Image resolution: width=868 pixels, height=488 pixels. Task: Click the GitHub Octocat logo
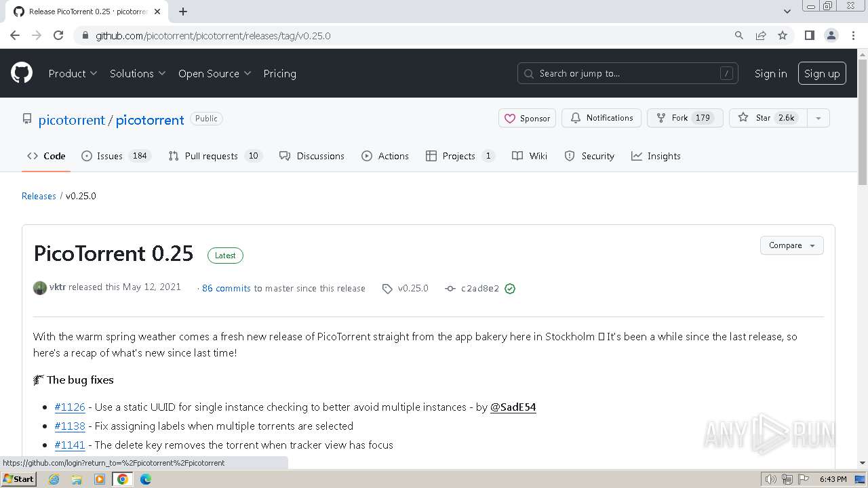[22, 73]
